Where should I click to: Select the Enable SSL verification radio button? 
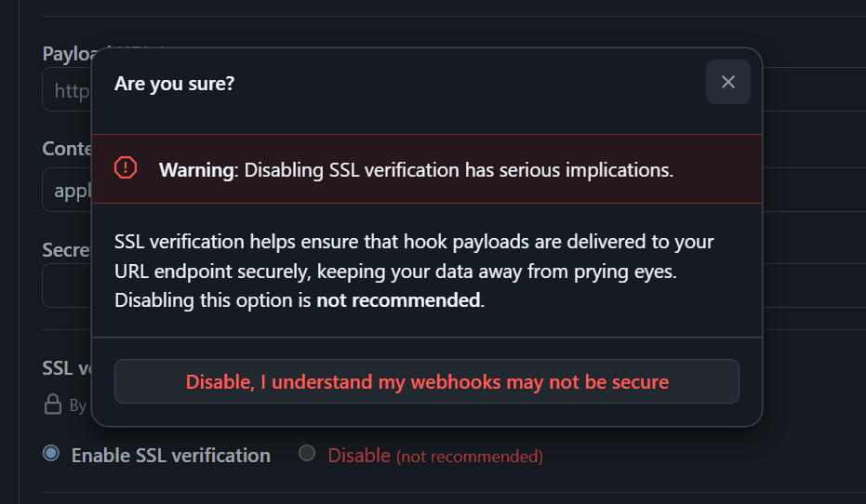51,454
